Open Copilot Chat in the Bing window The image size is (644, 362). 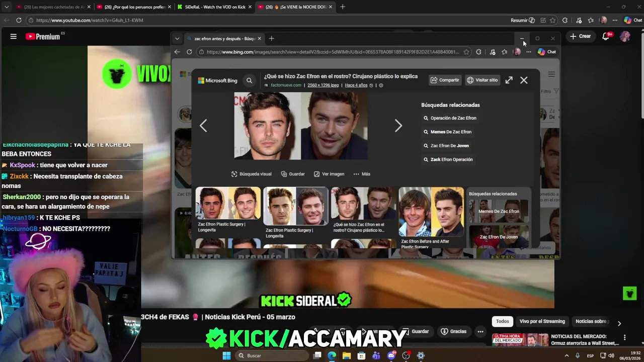click(x=547, y=52)
